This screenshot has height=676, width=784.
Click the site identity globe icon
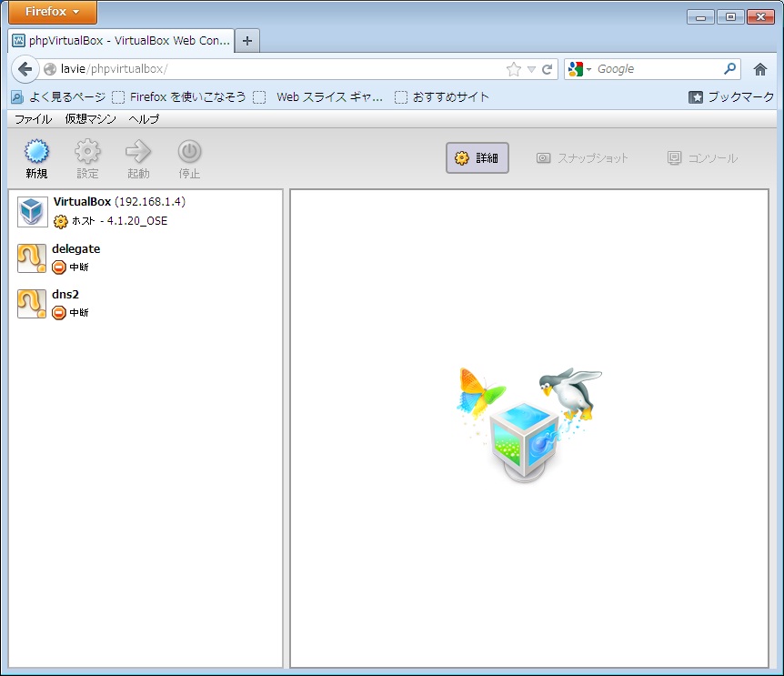(x=50, y=69)
